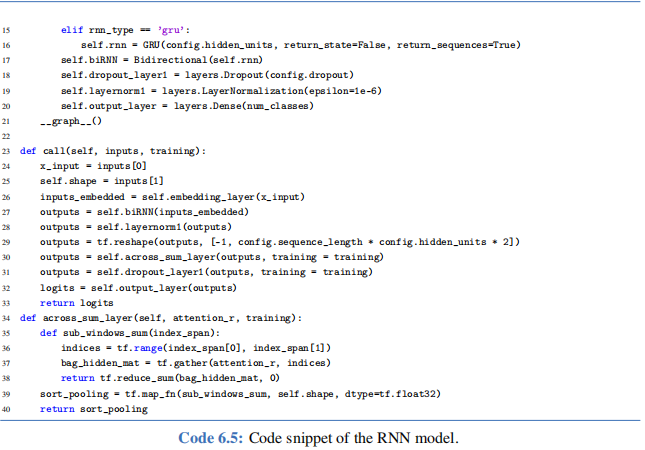The height and width of the screenshot is (450, 645).
Task: Click line number 15 in the gutter
Action: click(x=9, y=31)
